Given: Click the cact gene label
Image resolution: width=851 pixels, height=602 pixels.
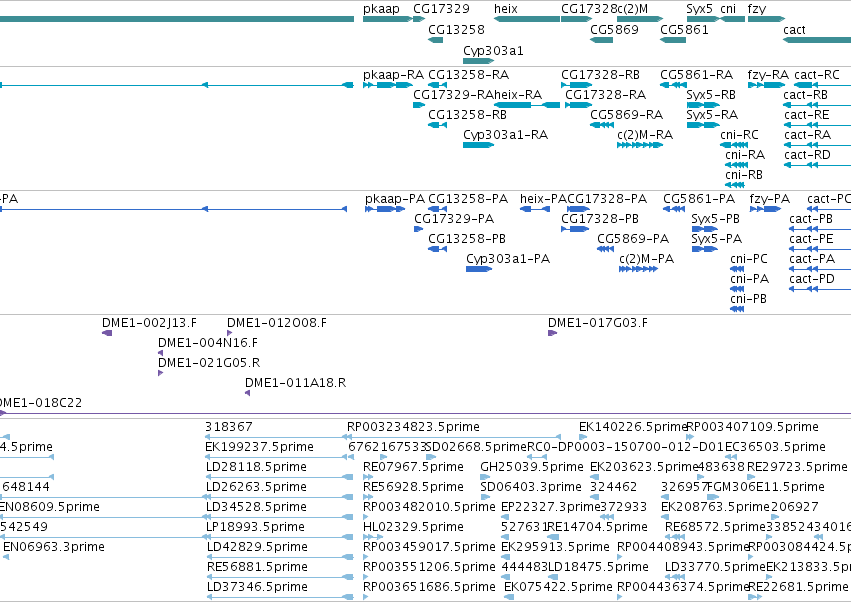Looking at the screenshot, I should (795, 30).
